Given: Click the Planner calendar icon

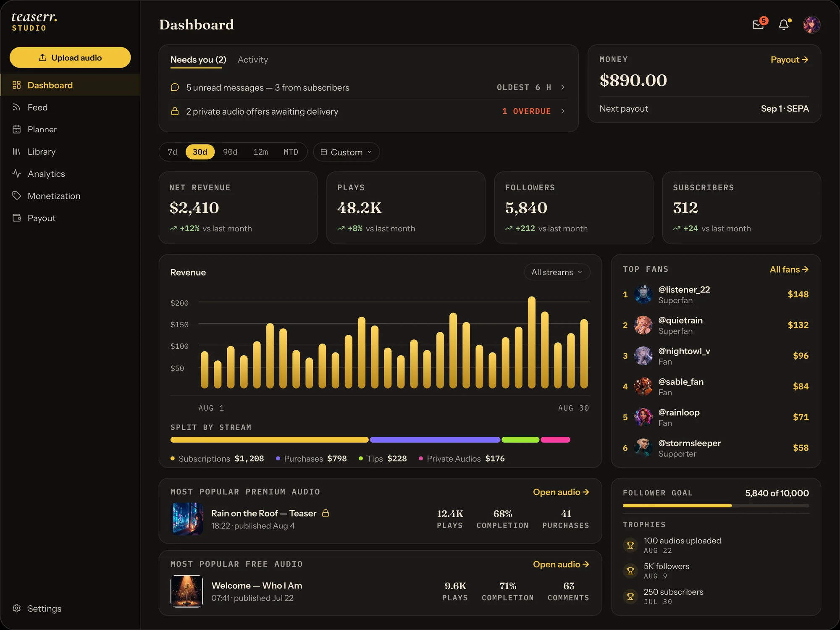Looking at the screenshot, I should (16, 129).
